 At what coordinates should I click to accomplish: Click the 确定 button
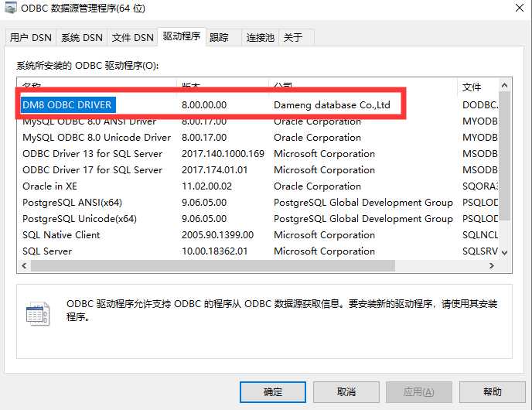tap(273, 392)
